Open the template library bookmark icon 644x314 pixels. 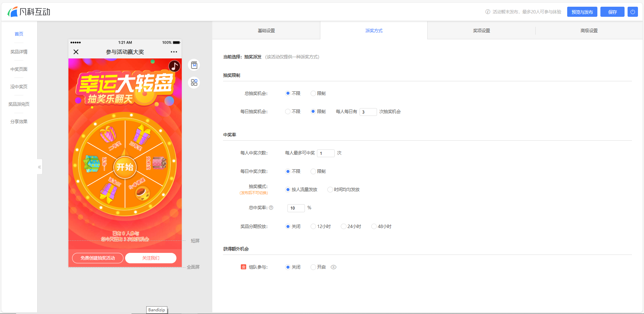point(194,65)
